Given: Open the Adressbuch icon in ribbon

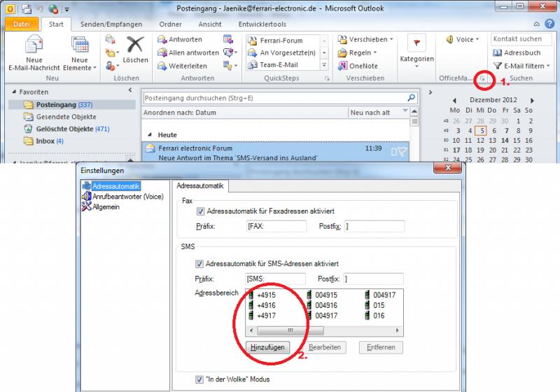Looking at the screenshot, I should point(497,52).
